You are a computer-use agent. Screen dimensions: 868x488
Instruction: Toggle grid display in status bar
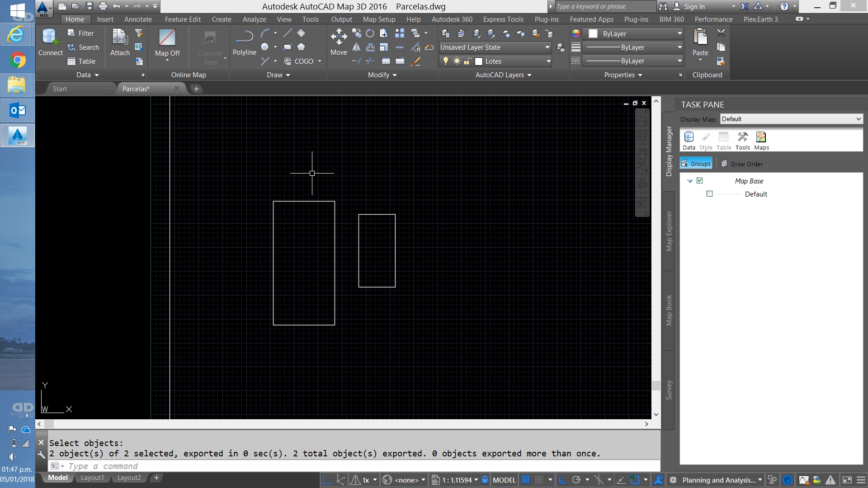[x=525, y=480]
